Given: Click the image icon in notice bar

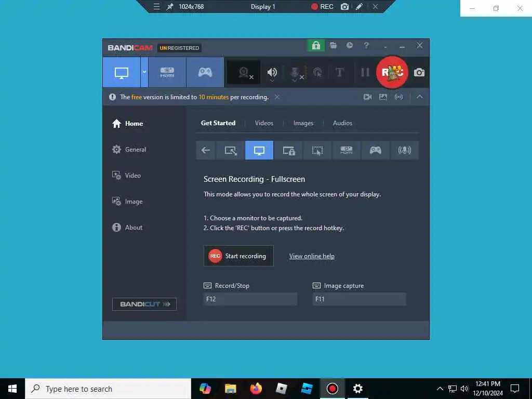Looking at the screenshot, I should tap(383, 97).
